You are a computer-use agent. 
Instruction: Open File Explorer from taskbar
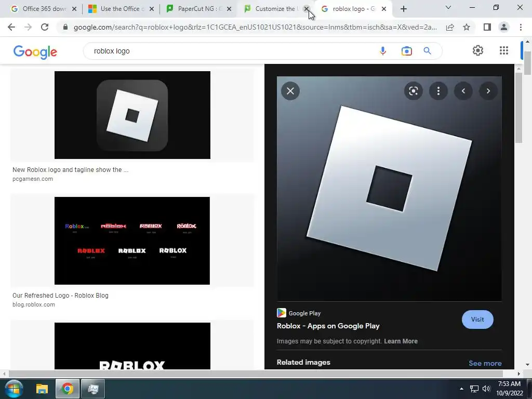point(42,389)
